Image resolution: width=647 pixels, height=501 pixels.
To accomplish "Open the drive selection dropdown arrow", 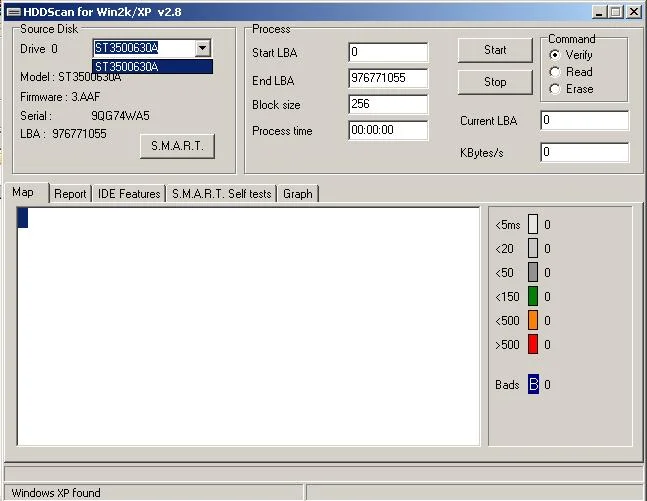I will pyautogui.click(x=203, y=48).
